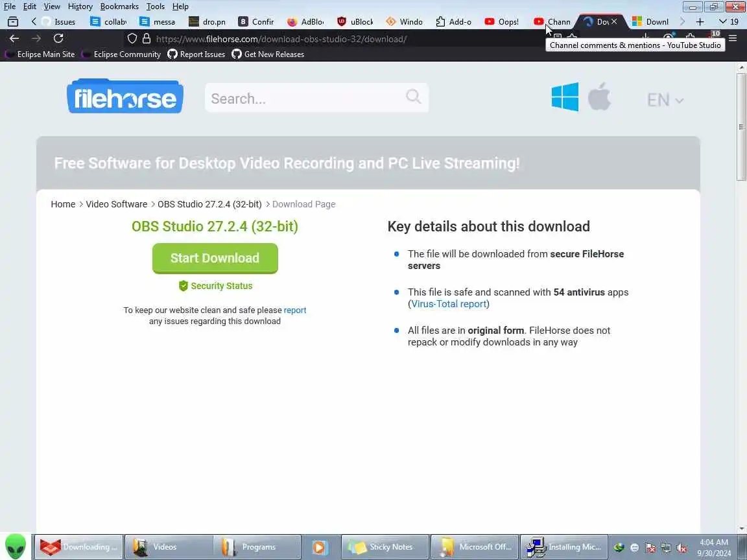Viewport: 747px width, 560px height.
Task: Open the media player taskbar icon
Action: (320, 546)
